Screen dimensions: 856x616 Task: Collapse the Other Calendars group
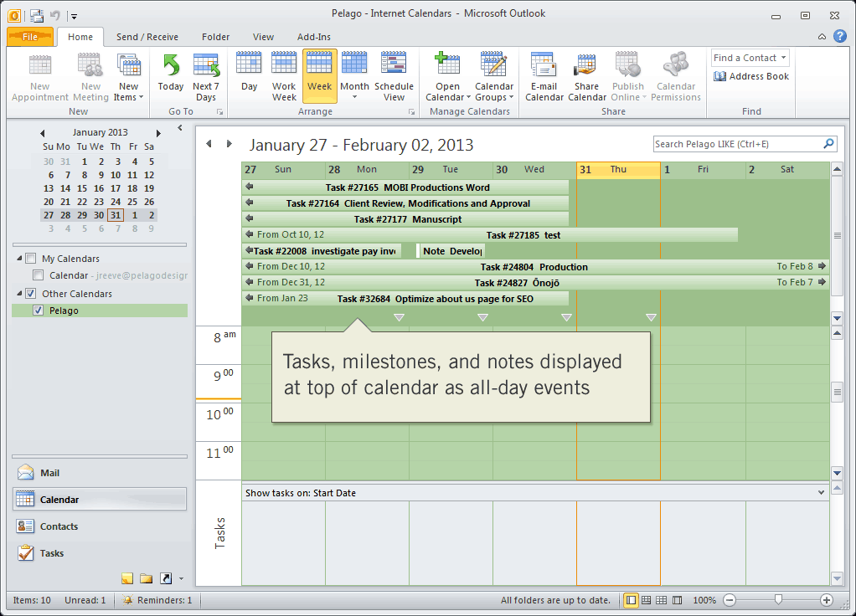(19, 294)
